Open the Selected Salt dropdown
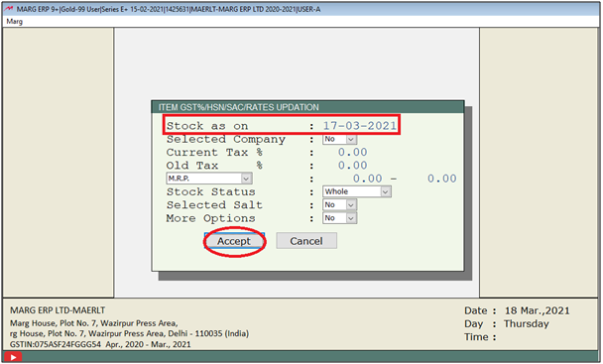The width and height of the screenshot is (603, 364). tap(339, 204)
